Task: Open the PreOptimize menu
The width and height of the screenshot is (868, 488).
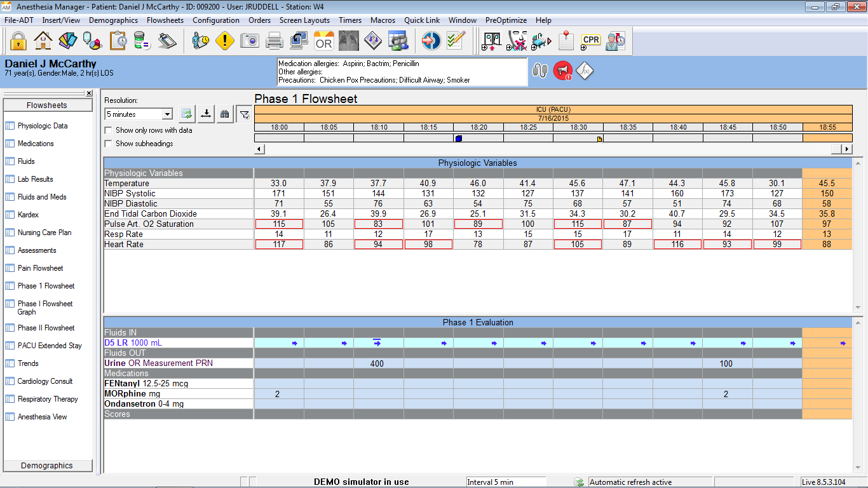Action: click(506, 20)
